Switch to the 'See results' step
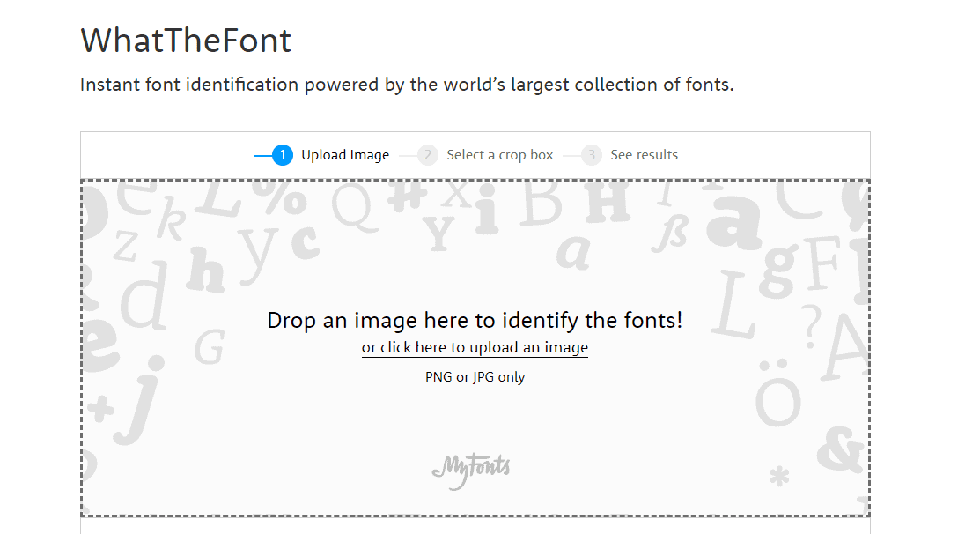This screenshot has width=980, height=534. tap(645, 154)
